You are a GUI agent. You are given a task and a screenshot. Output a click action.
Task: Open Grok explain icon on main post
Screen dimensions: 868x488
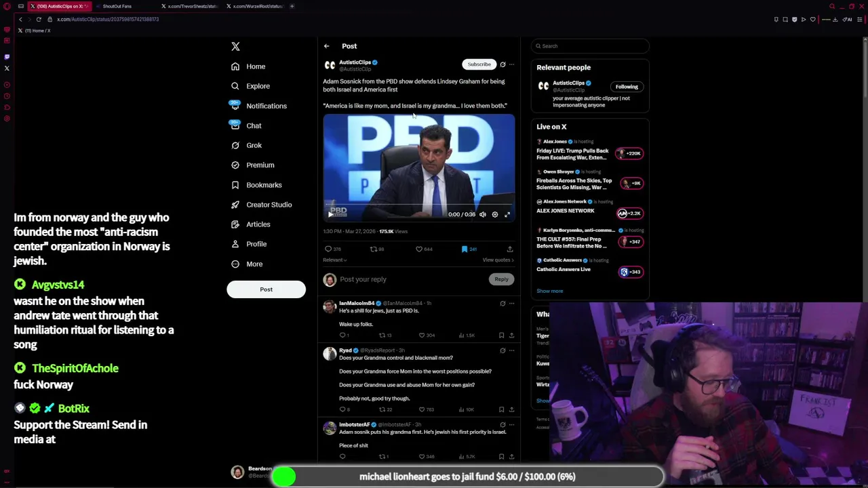[x=502, y=64]
